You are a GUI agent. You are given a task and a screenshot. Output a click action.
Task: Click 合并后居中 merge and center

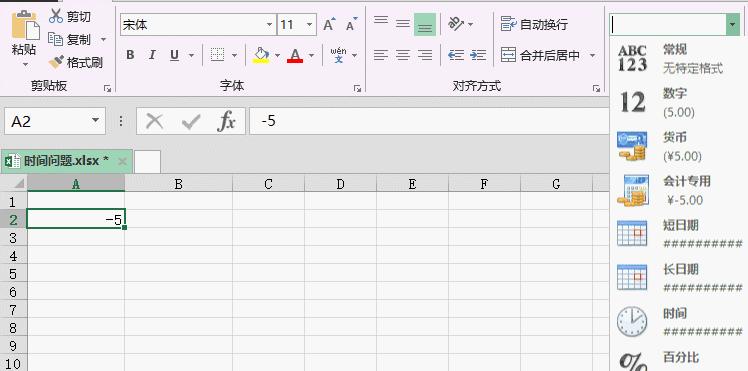tap(540, 55)
